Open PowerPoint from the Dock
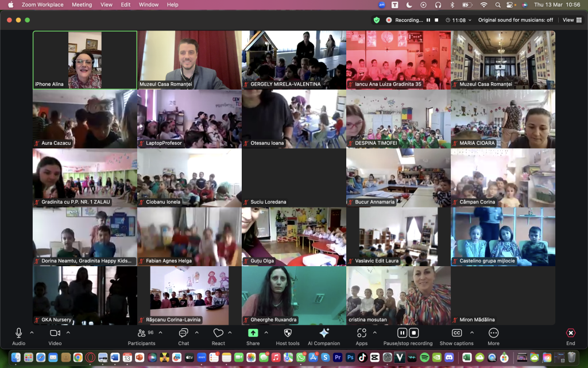This screenshot has height=368, width=588. coord(140,357)
